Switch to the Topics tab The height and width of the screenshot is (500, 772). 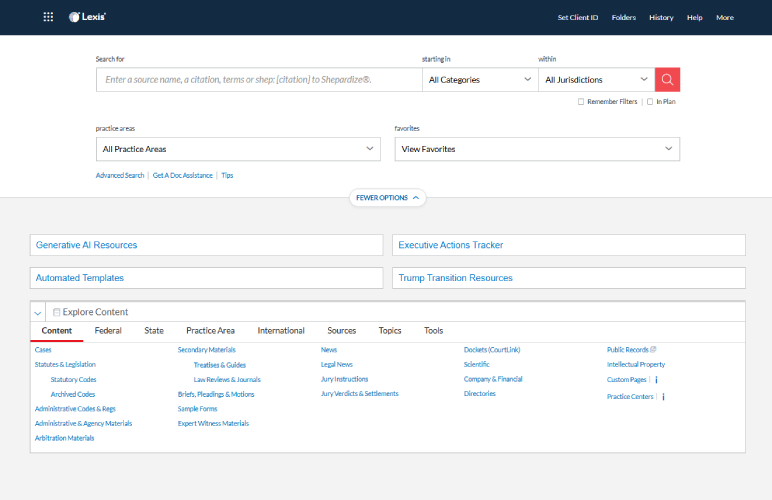(x=389, y=331)
